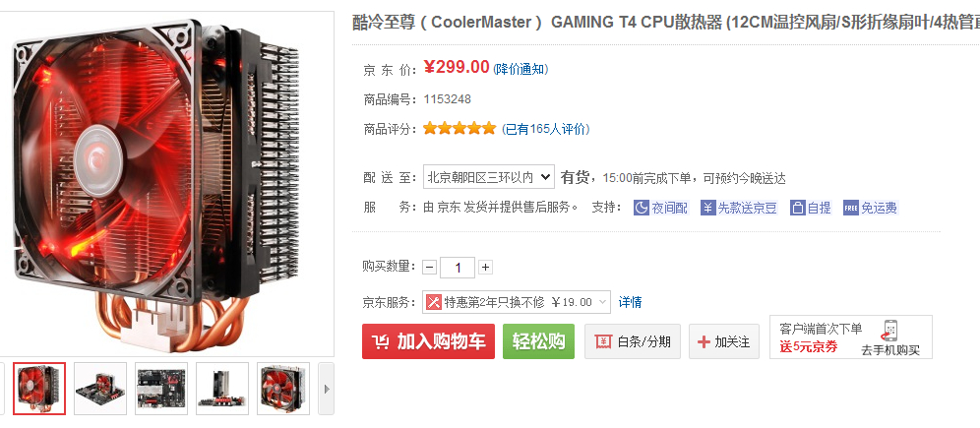This screenshot has width=980, height=428.
Task: Open the 降价通知 price alert link
Action: coord(521,69)
